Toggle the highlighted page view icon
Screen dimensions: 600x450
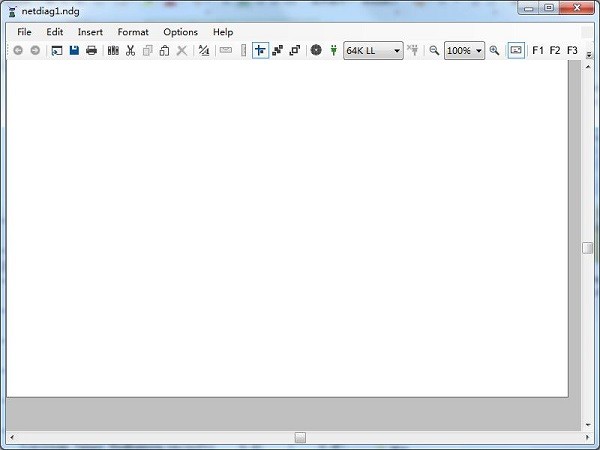[x=516, y=50]
